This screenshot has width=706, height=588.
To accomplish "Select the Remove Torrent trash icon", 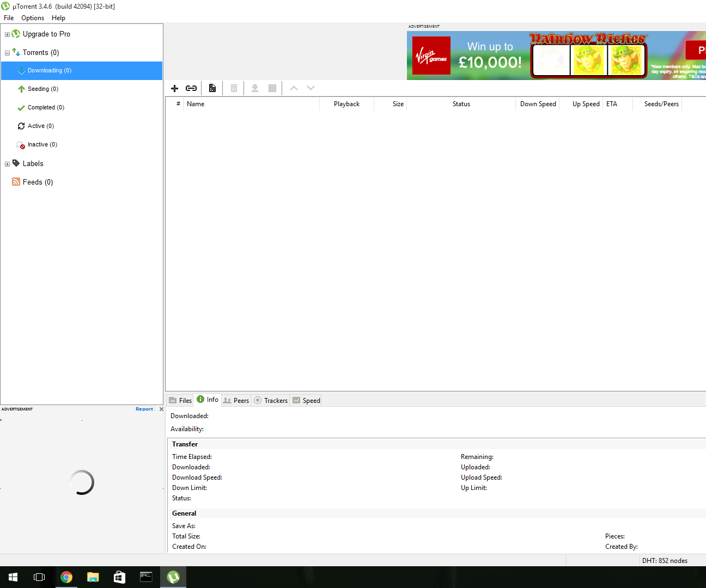I will [x=234, y=88].
